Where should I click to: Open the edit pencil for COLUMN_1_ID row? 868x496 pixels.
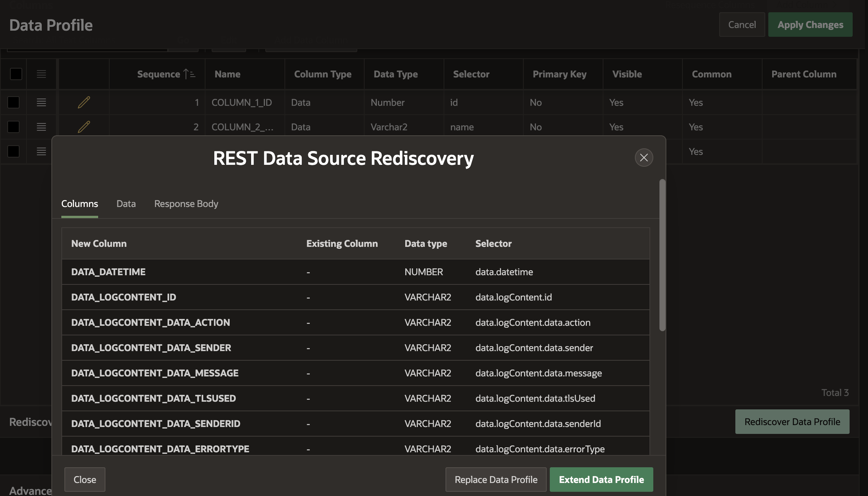coord(84,102)
